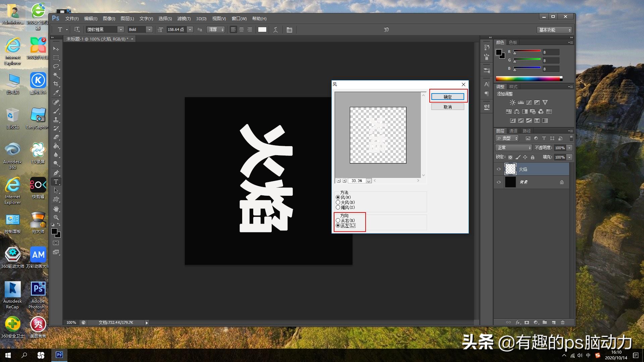Click the create warped text icon
The image size is (644, 362).
[x=275, y=30]
